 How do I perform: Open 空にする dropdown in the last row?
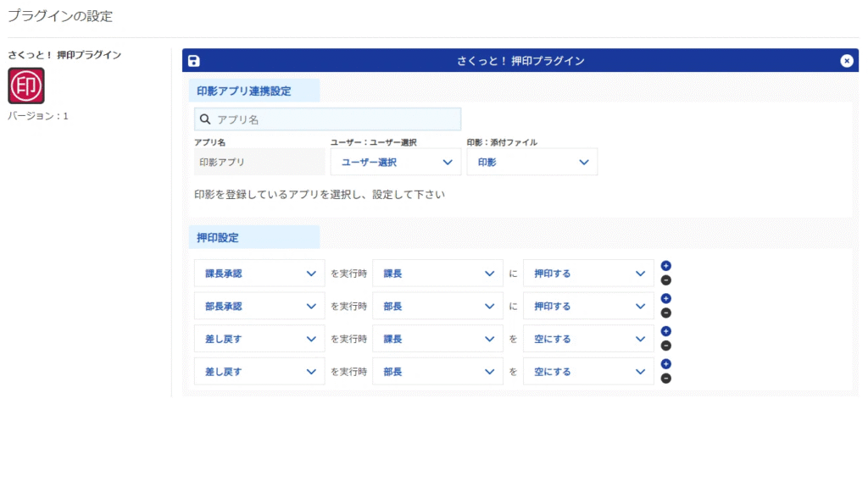click(x=588, y=372)
